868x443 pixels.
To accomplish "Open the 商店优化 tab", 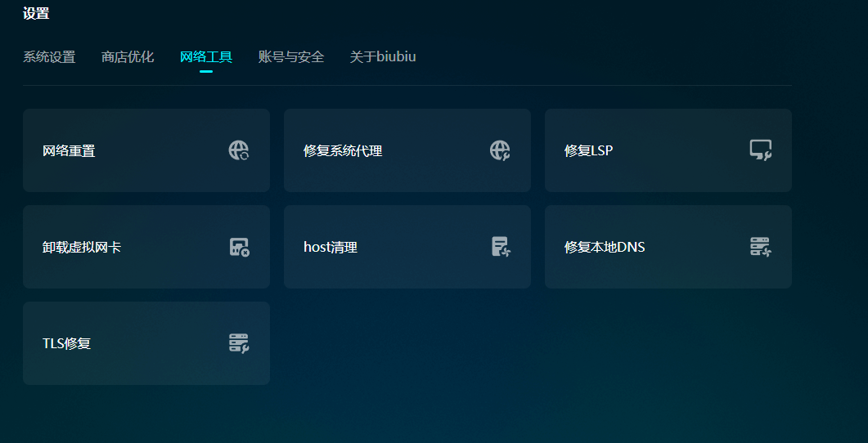I will (128, 57).
